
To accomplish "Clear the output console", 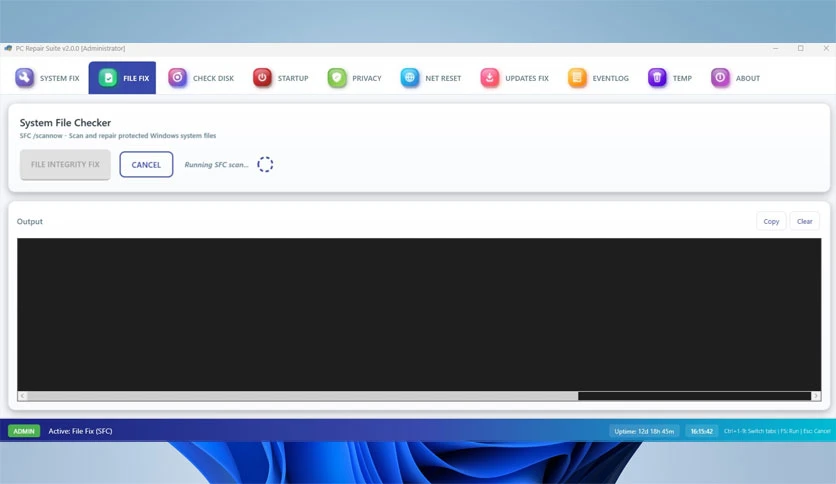I will 805,221.
